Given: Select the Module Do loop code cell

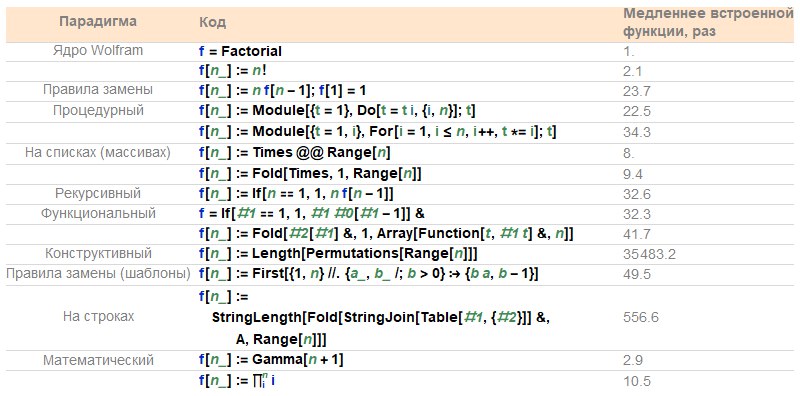Looking at the screenshot, I should click(x=337, y=112).
